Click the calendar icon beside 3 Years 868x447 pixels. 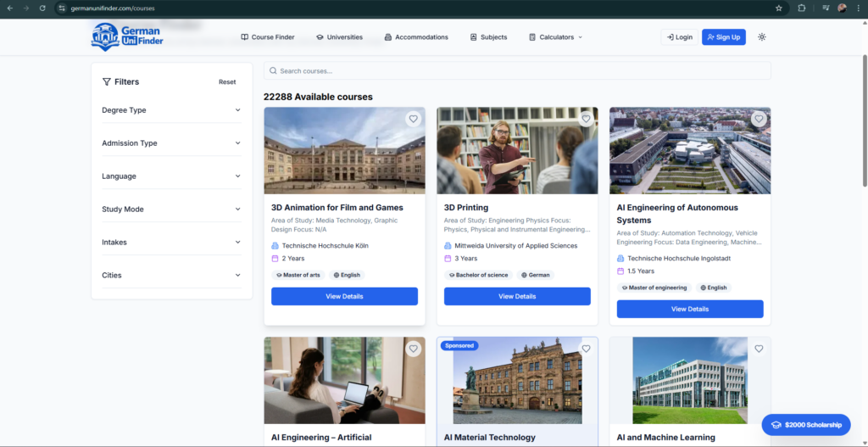coord(448,259)
